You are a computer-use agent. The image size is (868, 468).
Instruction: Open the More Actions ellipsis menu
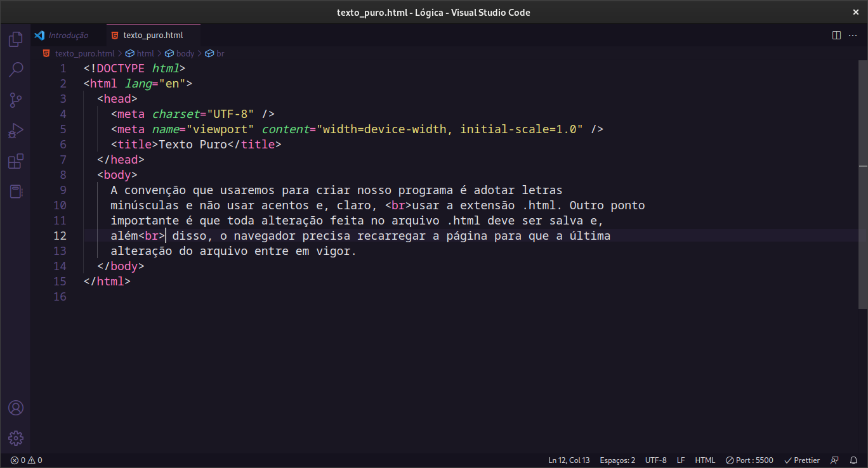click(852, 36)
